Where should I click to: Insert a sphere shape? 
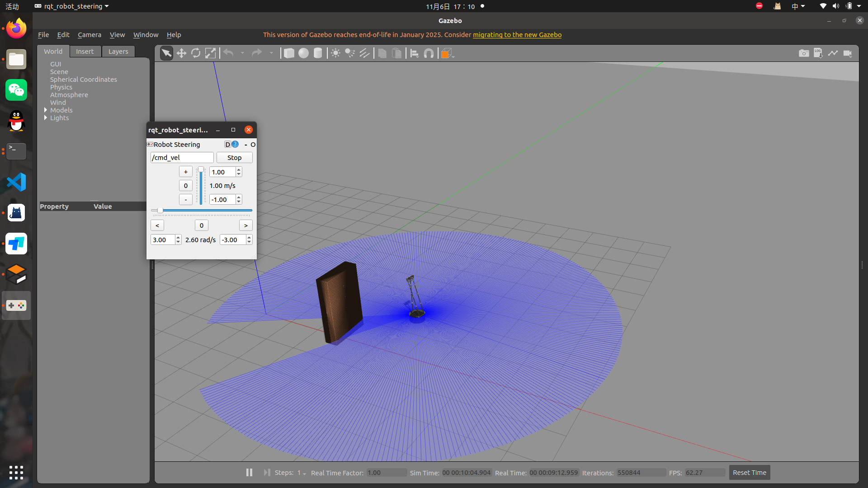coord(303,53)
